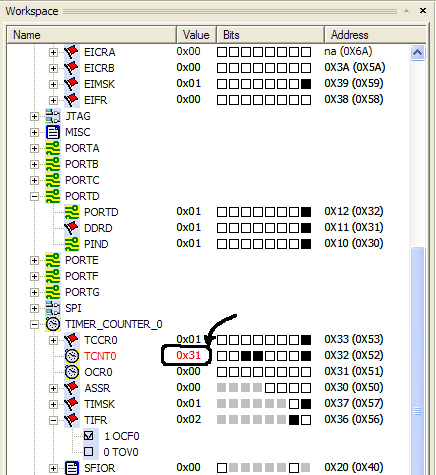
Task: Sort by the Name column header
Action: click(92, 35)
